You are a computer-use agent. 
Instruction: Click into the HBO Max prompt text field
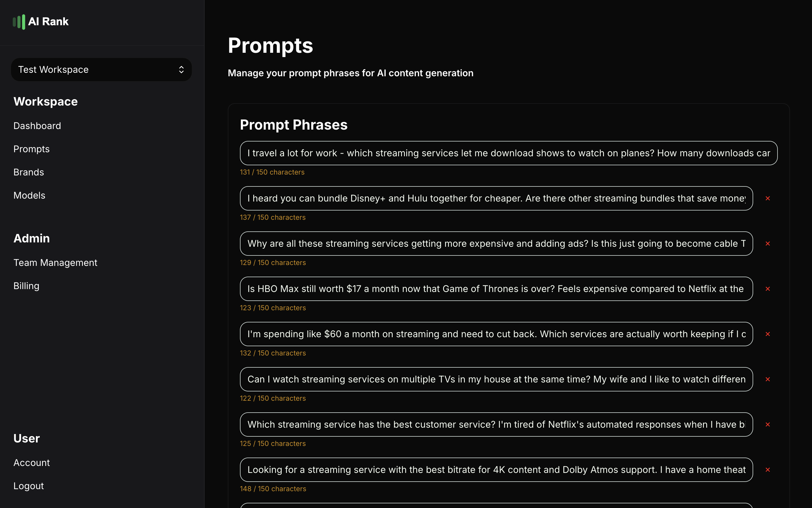coord(496,289)
